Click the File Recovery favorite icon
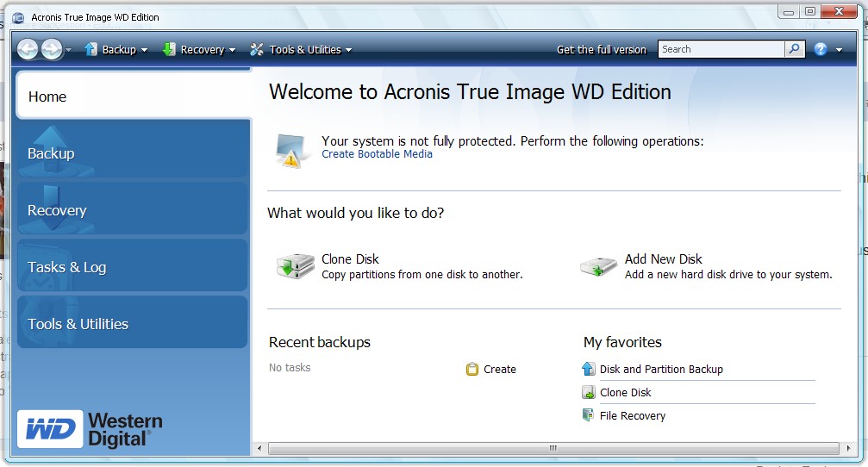 click(x=588, y=415)
